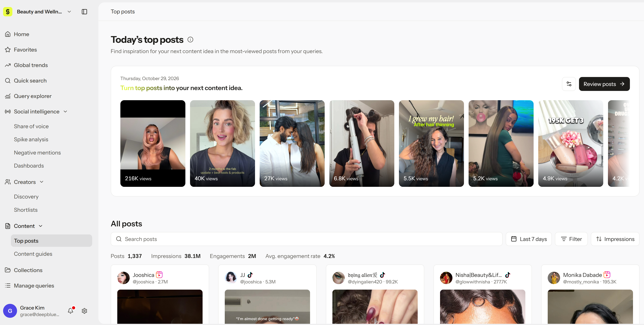
Task: Click the Home house icon
Action: point(8,34)
